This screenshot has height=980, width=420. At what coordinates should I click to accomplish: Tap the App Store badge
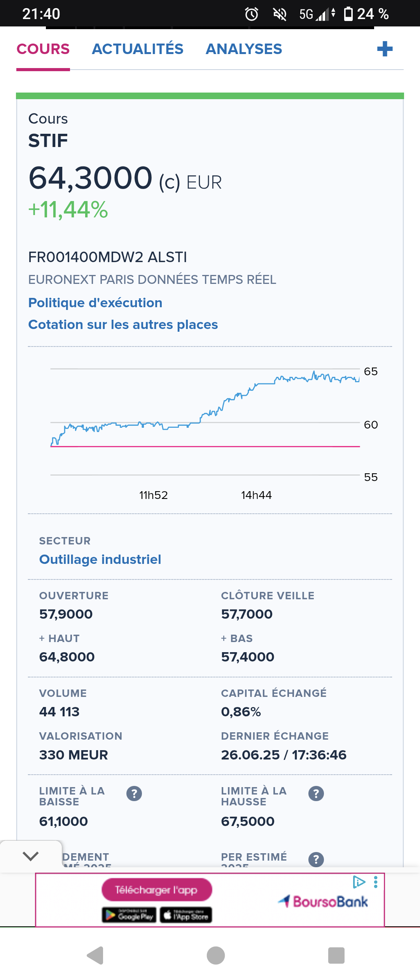coord(186,915)
